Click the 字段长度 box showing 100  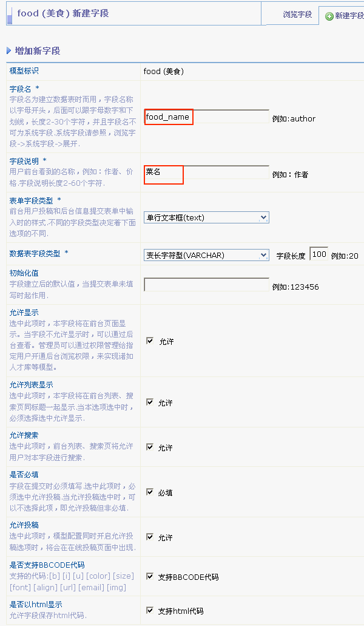(318, 254)
